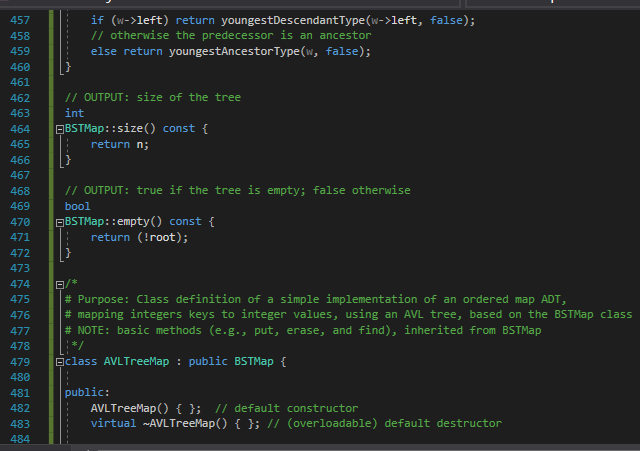Click the closing '*/' on line 478
Viewport: 640px width, 451px height.
[78, 346]
